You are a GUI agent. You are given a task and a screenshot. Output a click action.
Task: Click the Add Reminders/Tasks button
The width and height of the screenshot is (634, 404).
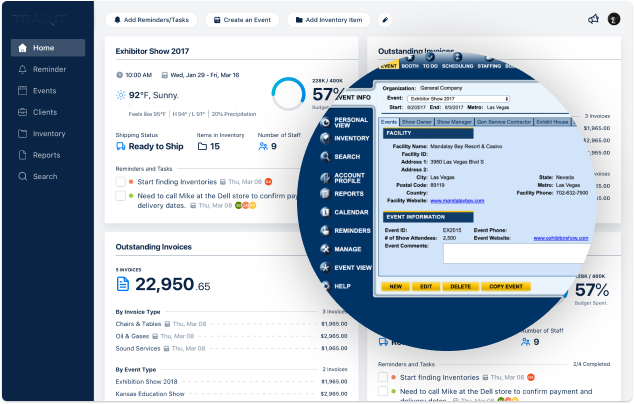(151, 20)
